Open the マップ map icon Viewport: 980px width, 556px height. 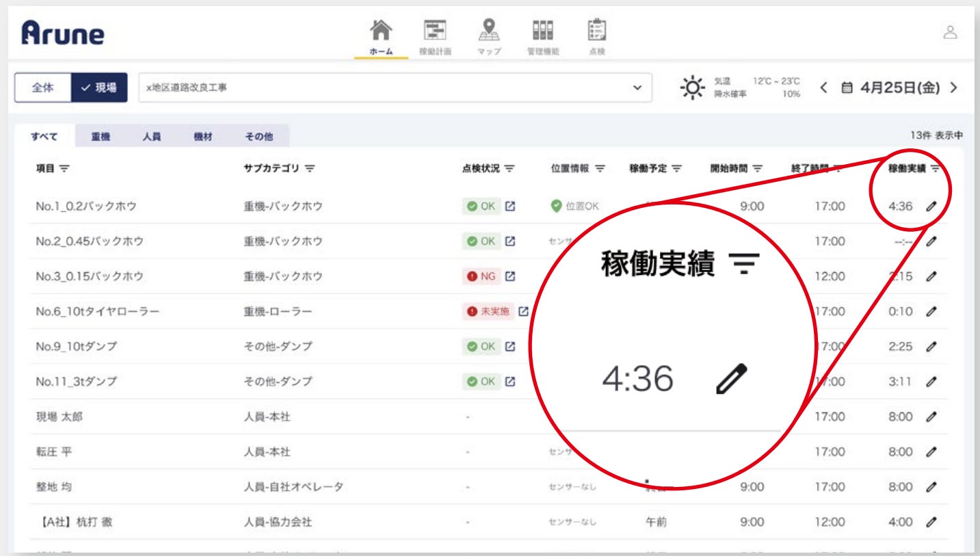click(488, 30)
